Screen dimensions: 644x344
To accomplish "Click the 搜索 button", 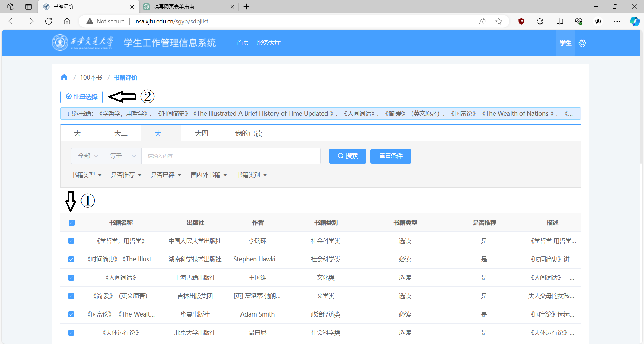I will tap(347, 156).
